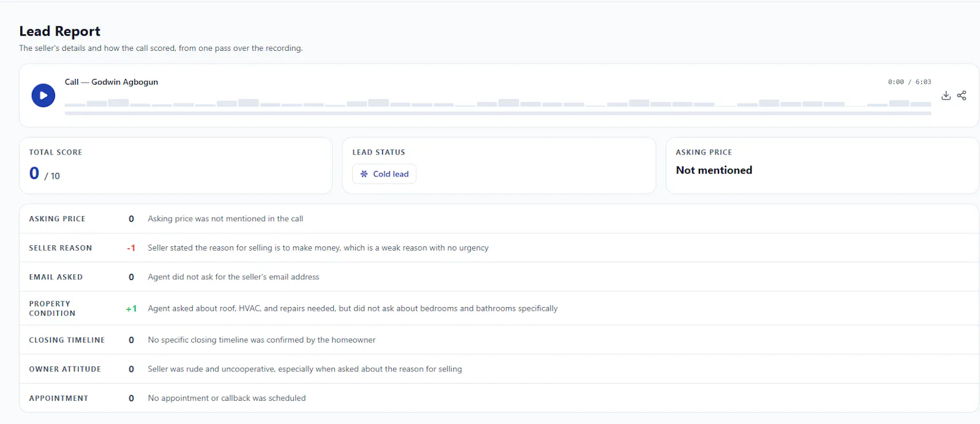Click the TOTAL SCORE card label

coord(56,152)
